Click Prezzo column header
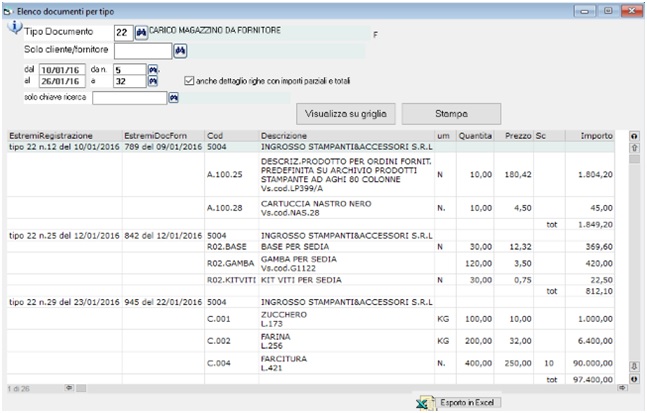Image resolution: width=647 pixels, height=413 pixels. 513,136
